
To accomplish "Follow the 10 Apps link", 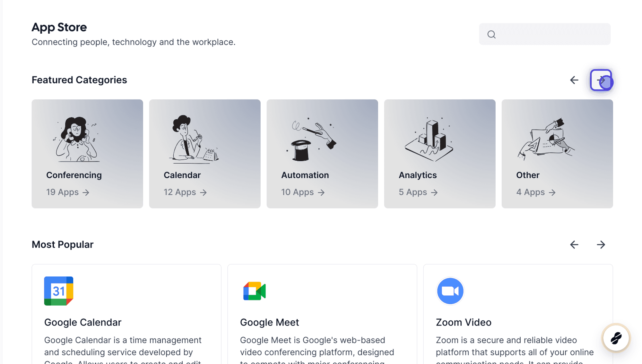I will coord(303,192).
